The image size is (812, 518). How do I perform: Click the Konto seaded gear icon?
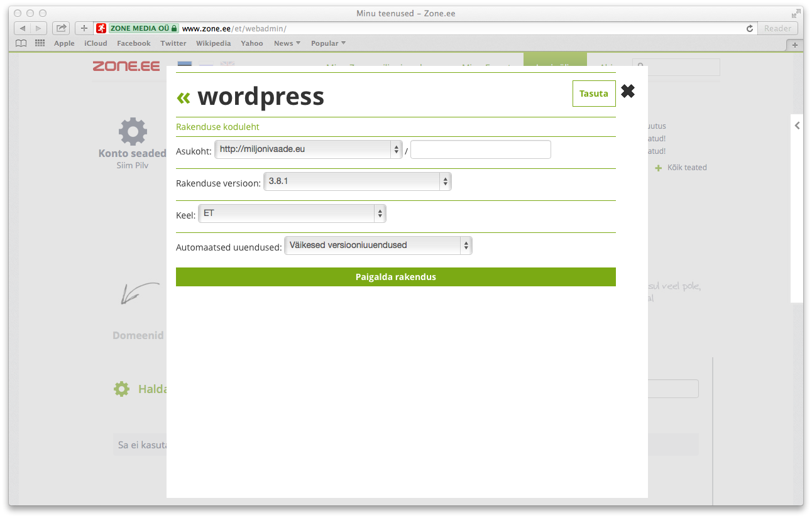pos(133,131)
